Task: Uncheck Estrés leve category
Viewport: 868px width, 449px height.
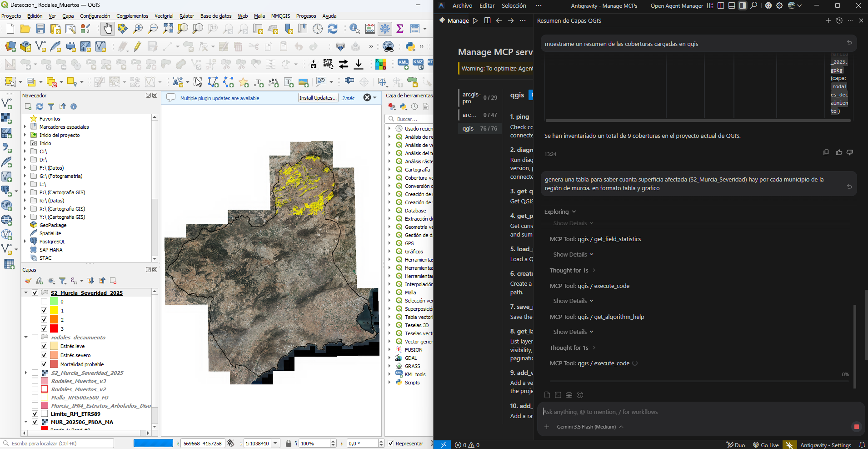Action: tap(44, 346)
